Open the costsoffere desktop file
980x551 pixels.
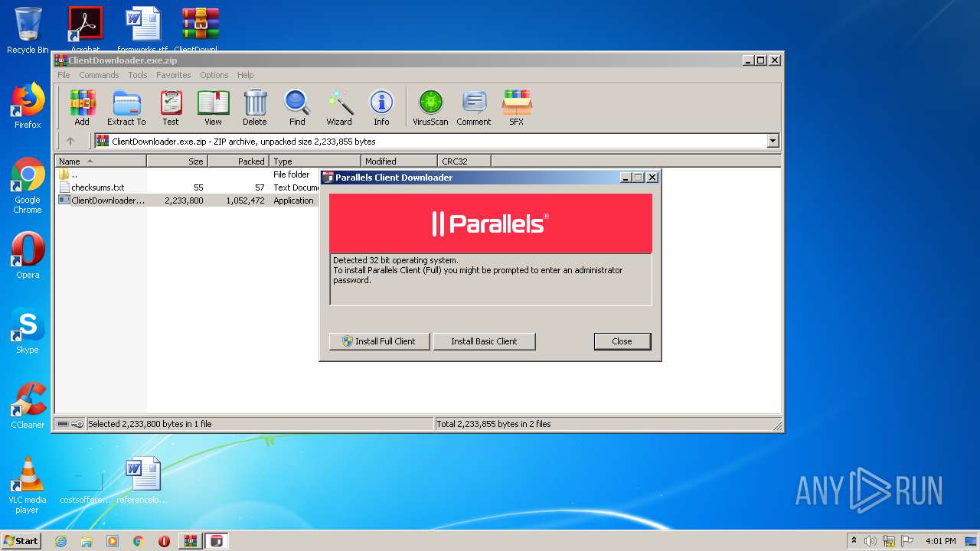pyautogui.click(x=85, y=485)
